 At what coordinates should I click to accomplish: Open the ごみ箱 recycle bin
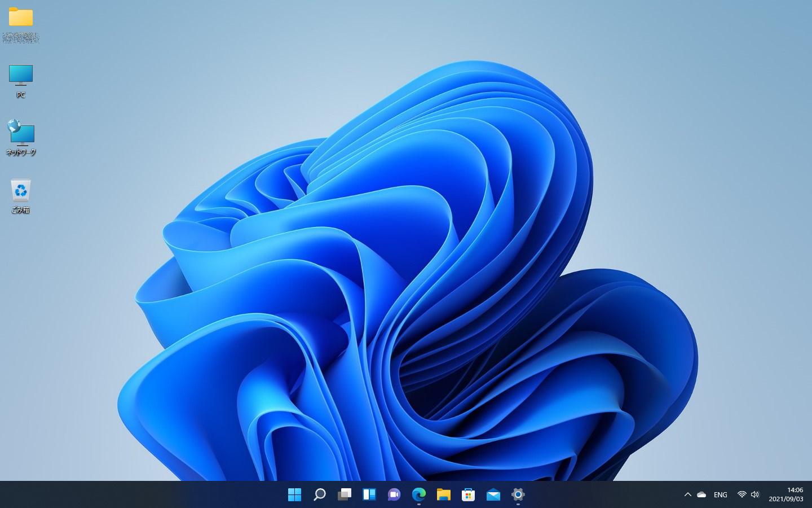[20, 195]
